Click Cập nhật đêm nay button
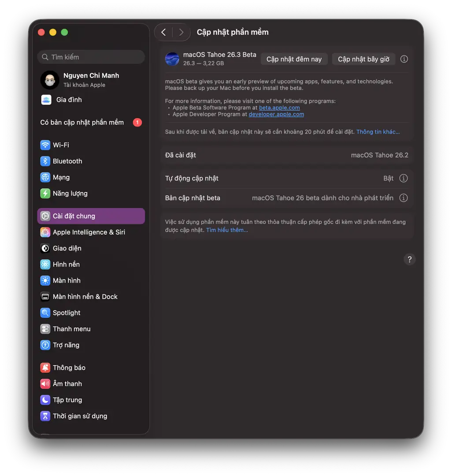 click(x=294, y=59)
